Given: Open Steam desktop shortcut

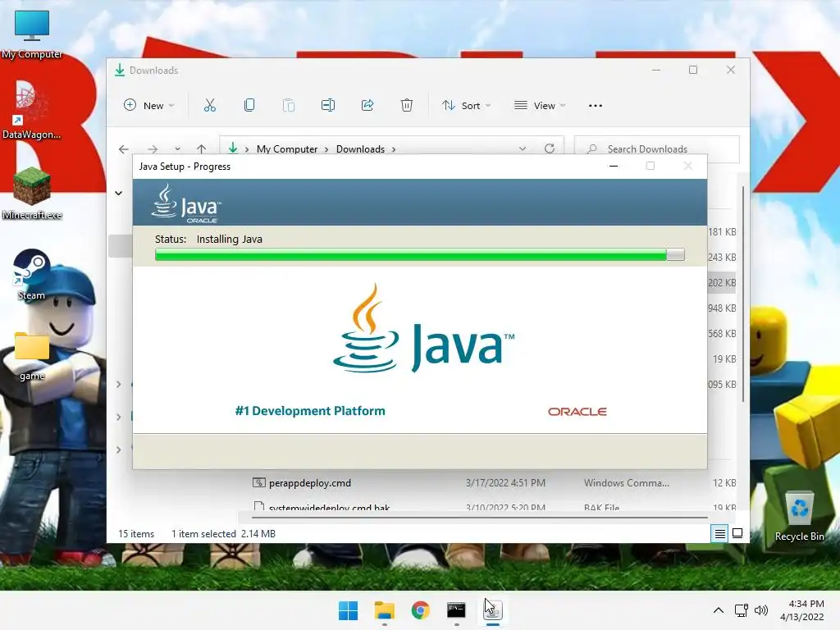Looking at the screenshot, I should click(x=31, y=274).
